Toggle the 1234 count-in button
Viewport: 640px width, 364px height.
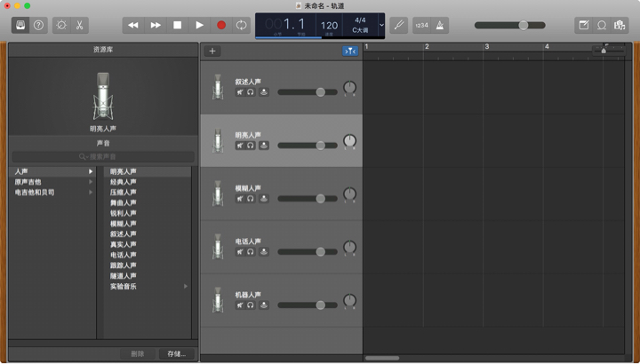(421, 25)
